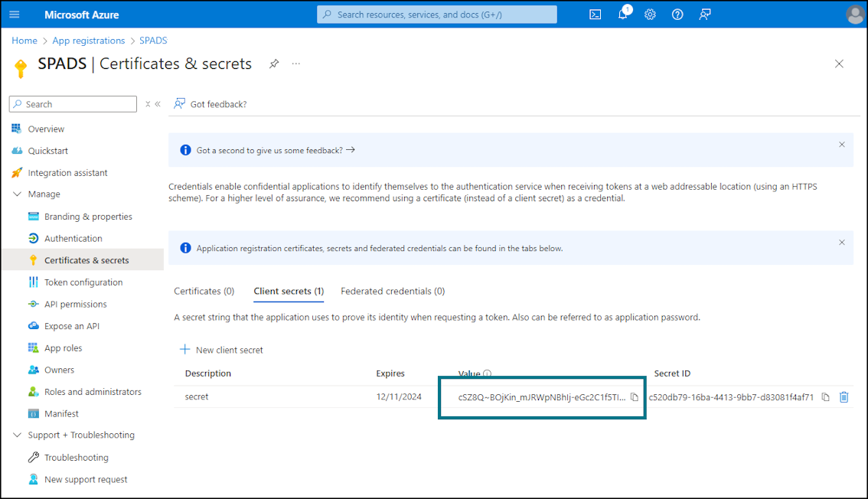Dismiss the feedback banner
The height and width of the screenshot is (499, 868).
pos(841,145)
